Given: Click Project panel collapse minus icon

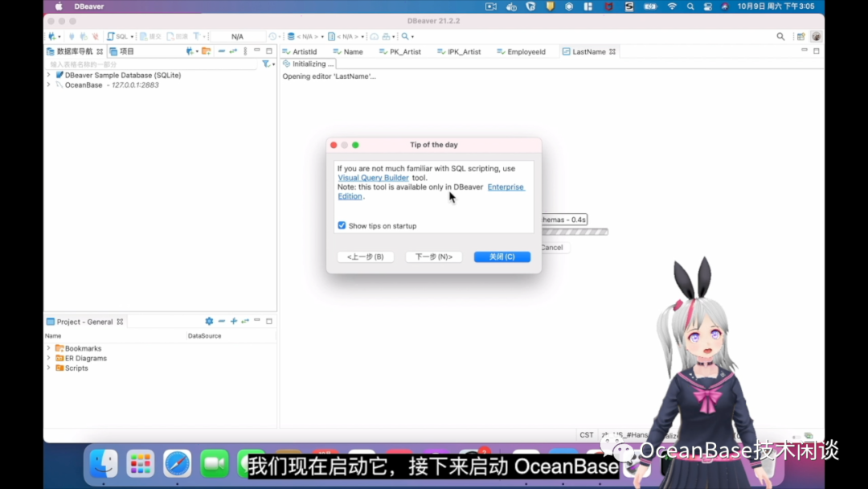Looking at the screenshot, I should pos(222,321).
